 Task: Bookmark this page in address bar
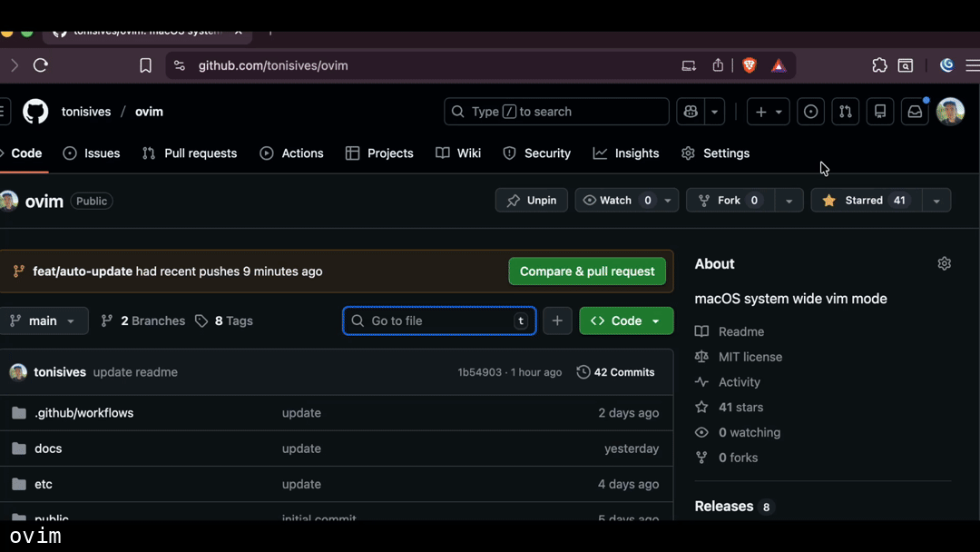[145, 65]
